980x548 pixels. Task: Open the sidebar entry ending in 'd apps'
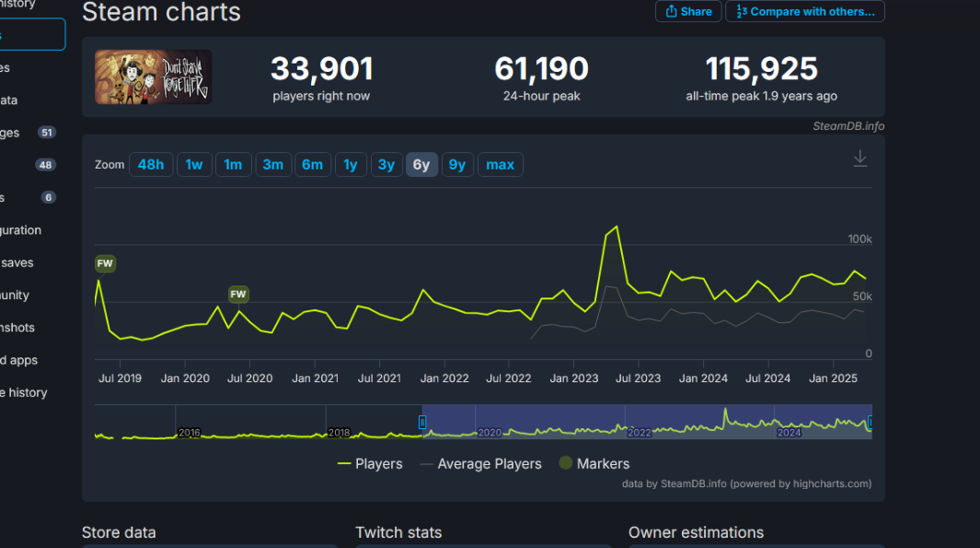tap(18, 360)
